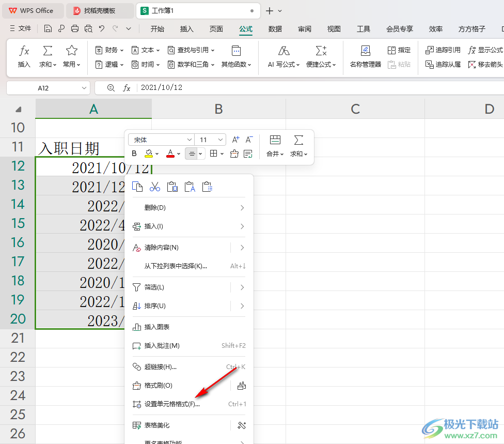Click the 指定 define names button
This screenshot has height=444, width=504.
(399, 50)
